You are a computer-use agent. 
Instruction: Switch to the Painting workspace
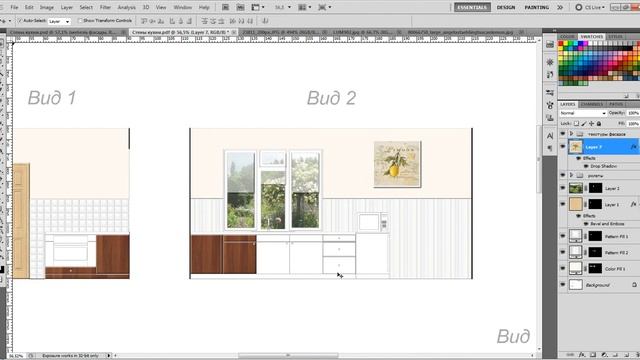tap(537, 7)
